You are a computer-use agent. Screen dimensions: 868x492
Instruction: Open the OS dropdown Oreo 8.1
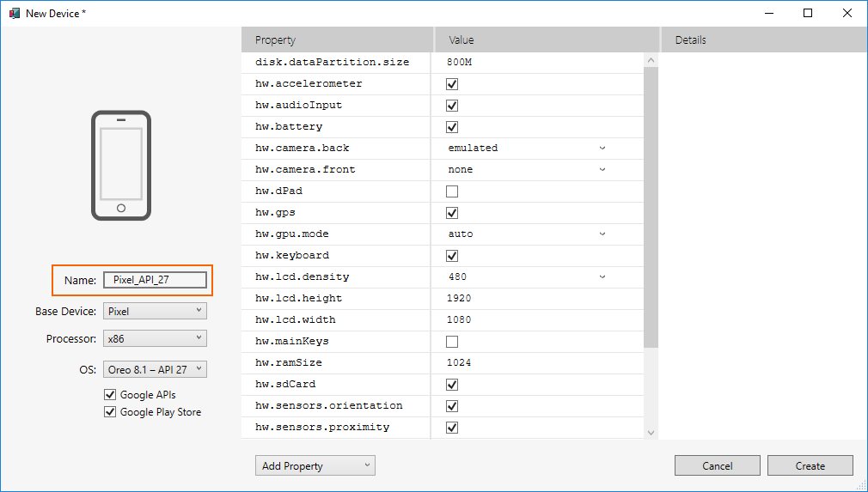tap(155, 369)
